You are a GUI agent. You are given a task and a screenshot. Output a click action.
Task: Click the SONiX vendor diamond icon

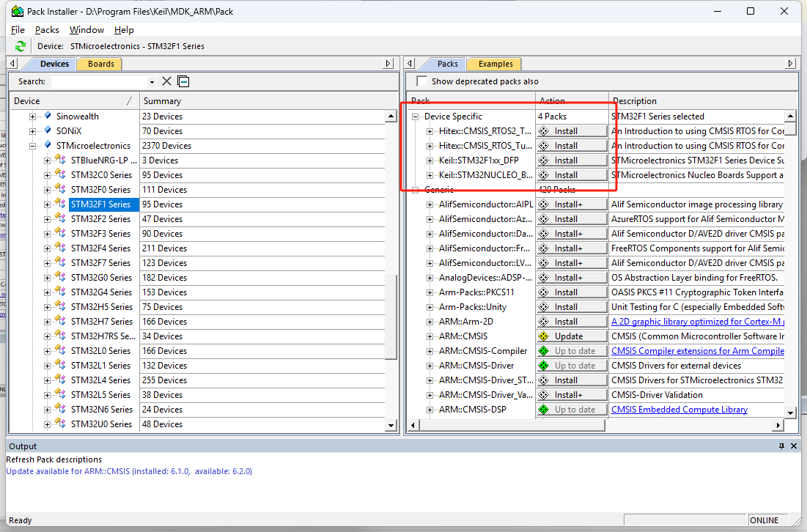[x=48, y=130]
